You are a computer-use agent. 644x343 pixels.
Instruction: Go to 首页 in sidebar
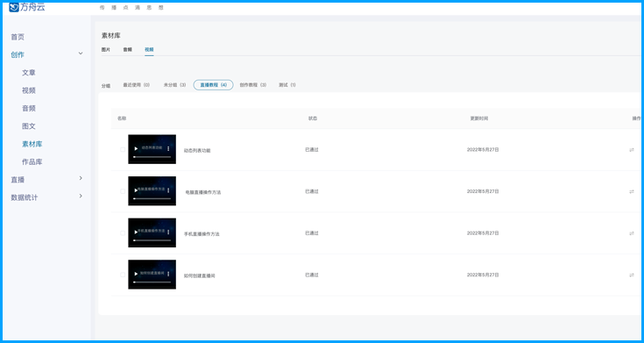18,37
